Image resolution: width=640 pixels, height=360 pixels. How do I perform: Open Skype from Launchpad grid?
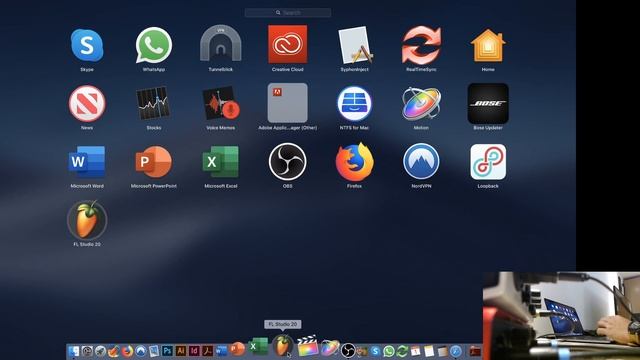pyautogui.click(x=87, y=45)
